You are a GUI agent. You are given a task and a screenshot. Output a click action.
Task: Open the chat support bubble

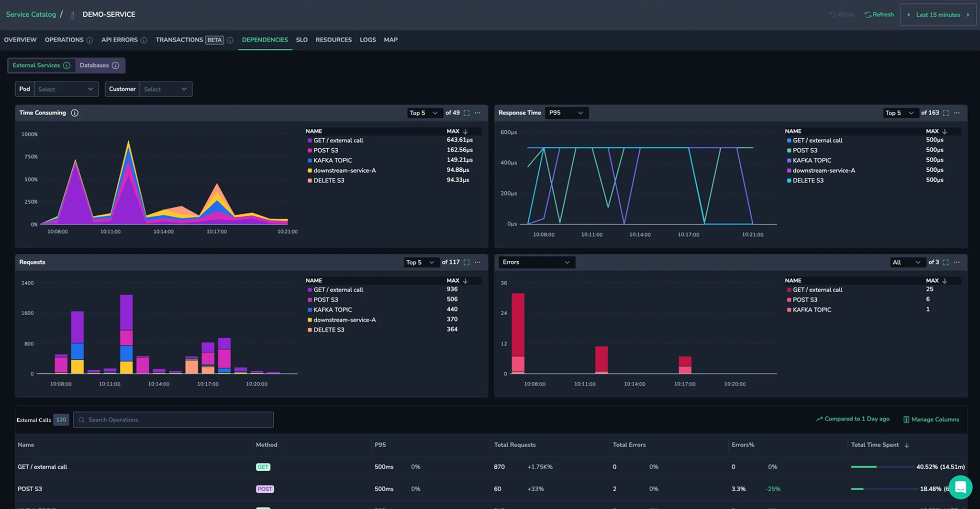point(960,487)
